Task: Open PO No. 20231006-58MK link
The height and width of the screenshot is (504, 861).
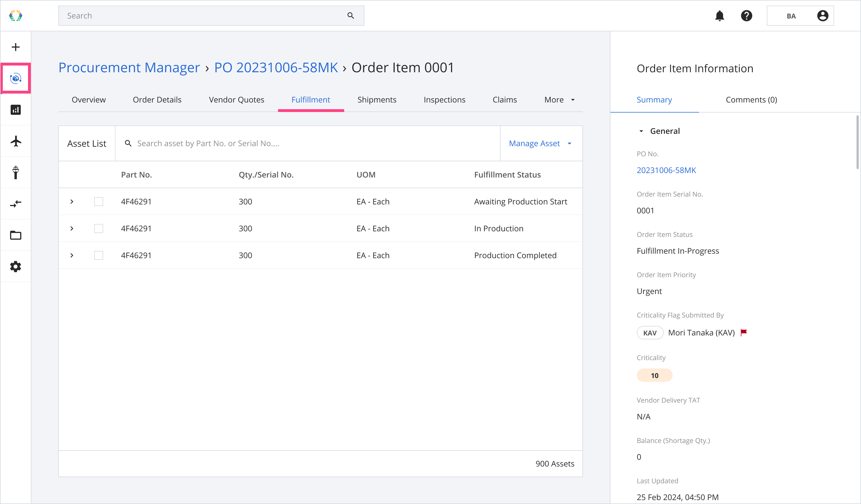Action: (666, 170)
